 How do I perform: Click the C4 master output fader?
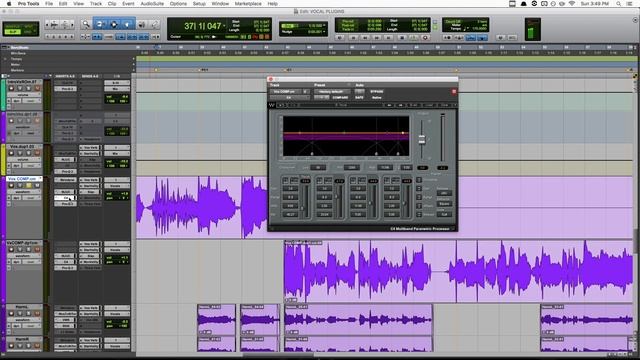tap(422, 140)
